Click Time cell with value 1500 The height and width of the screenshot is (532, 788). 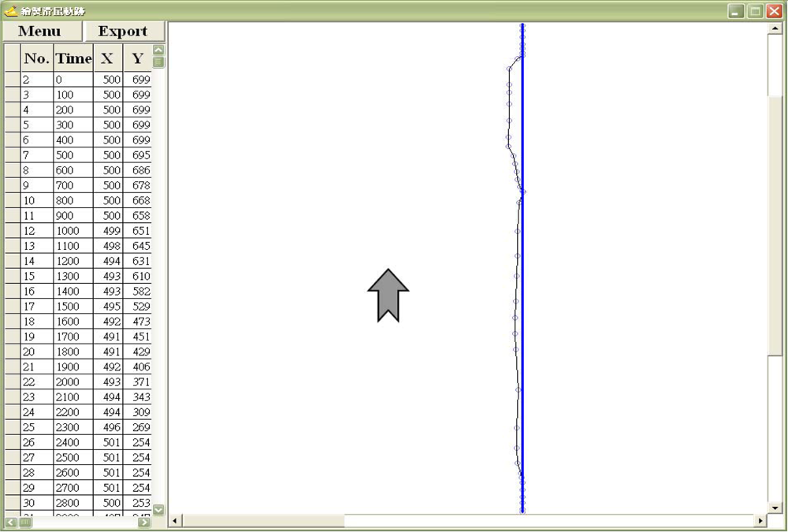click(73, 307)
